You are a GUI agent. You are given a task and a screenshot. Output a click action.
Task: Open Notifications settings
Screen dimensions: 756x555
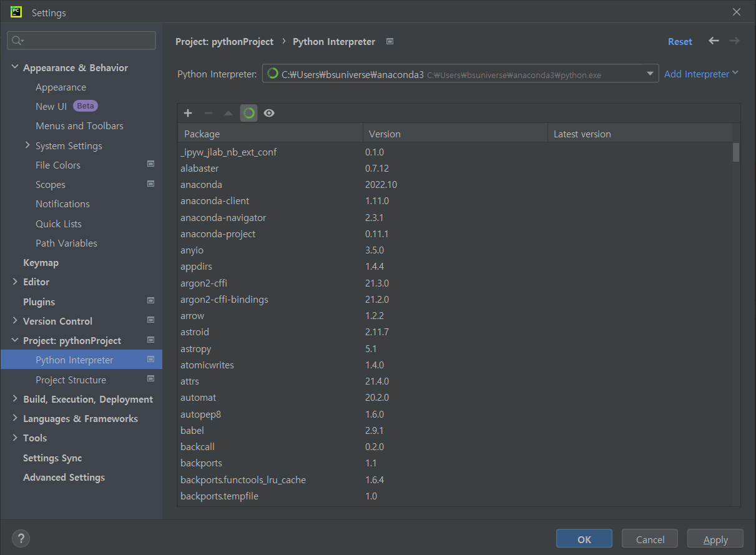pos(62,204)
